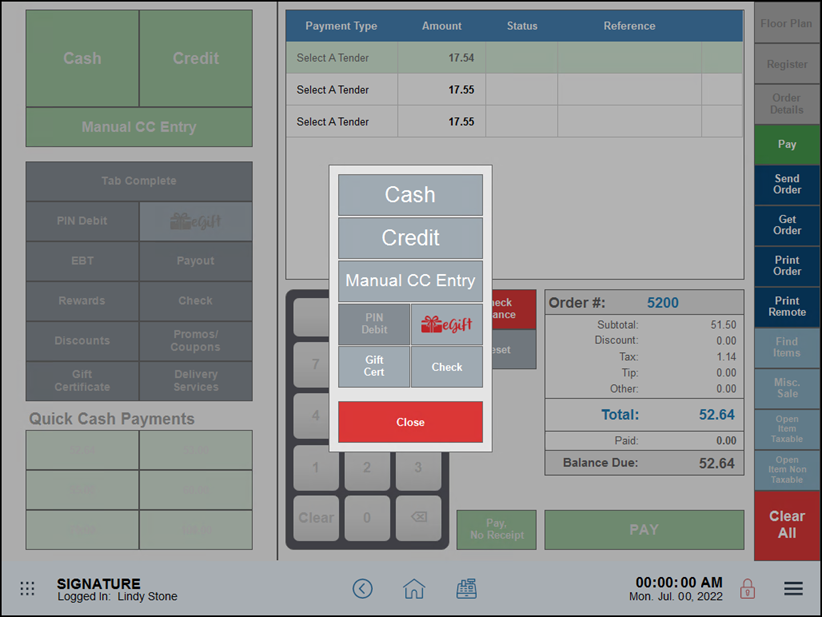Click Clear All in the sidebar
822x617 pixels.
pyautogui.click(x=786, y=521)
